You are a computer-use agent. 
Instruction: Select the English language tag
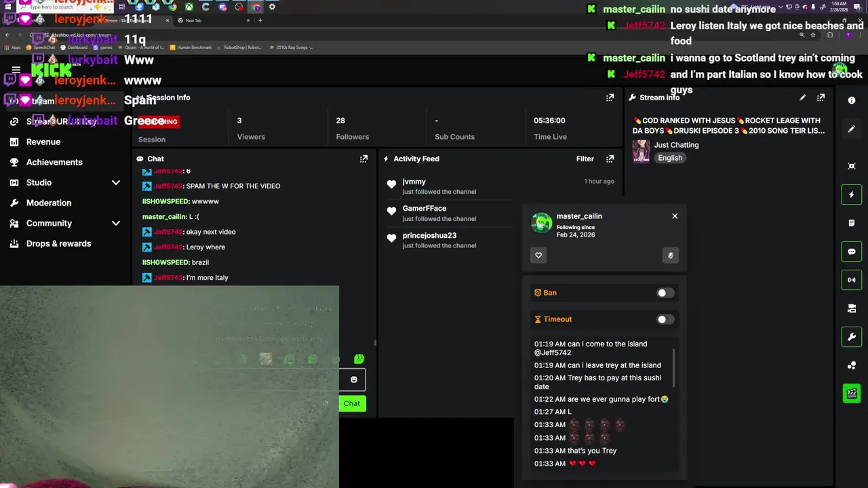coord(670,158)
